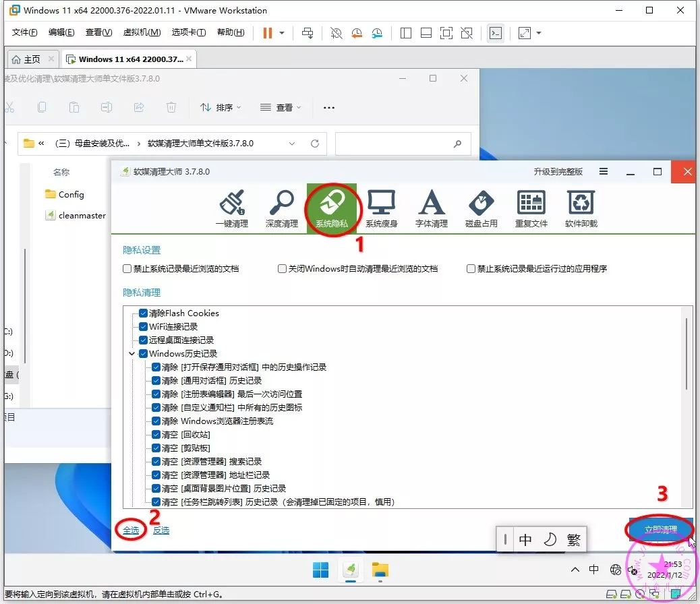Open the 一键清理 one-click clean tool
Image resolution: width=700 pixels, height=604 pixels.
point(231,208)
